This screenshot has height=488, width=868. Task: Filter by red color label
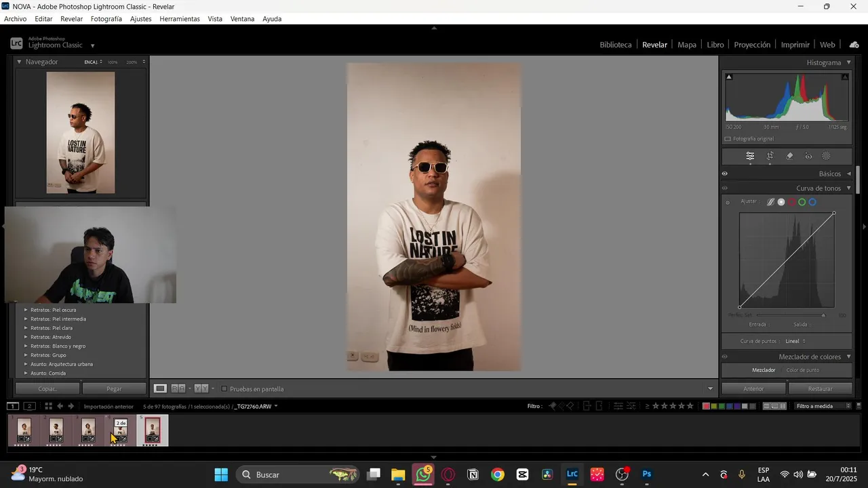tap(706, 406)
